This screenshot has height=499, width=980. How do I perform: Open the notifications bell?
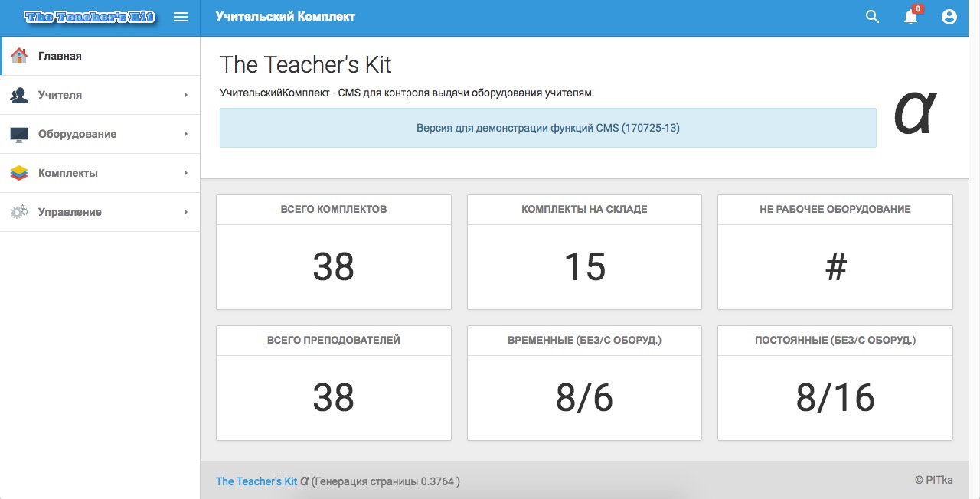[x=910, y=17]
